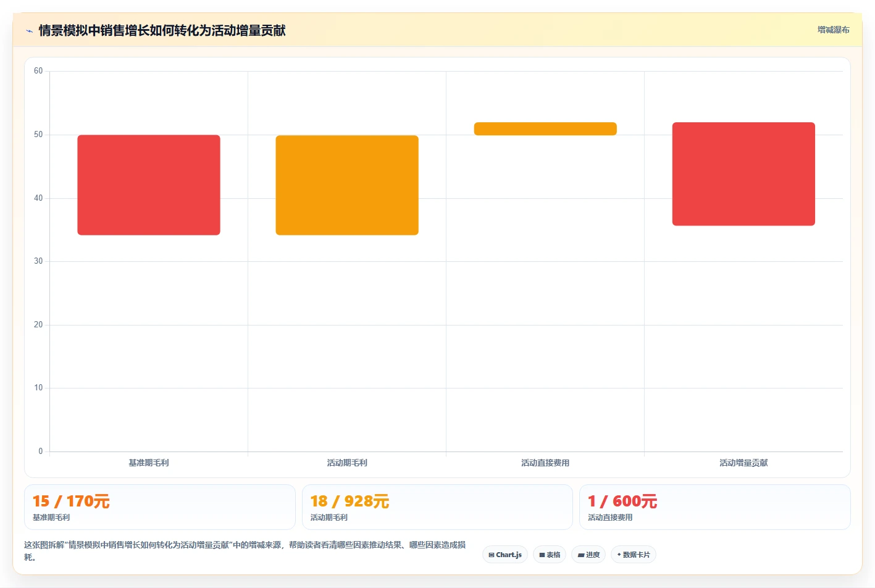Click the thin orange 活动直接费用 bar
Viewport: 875px width, 588px height.
(545, 128)
